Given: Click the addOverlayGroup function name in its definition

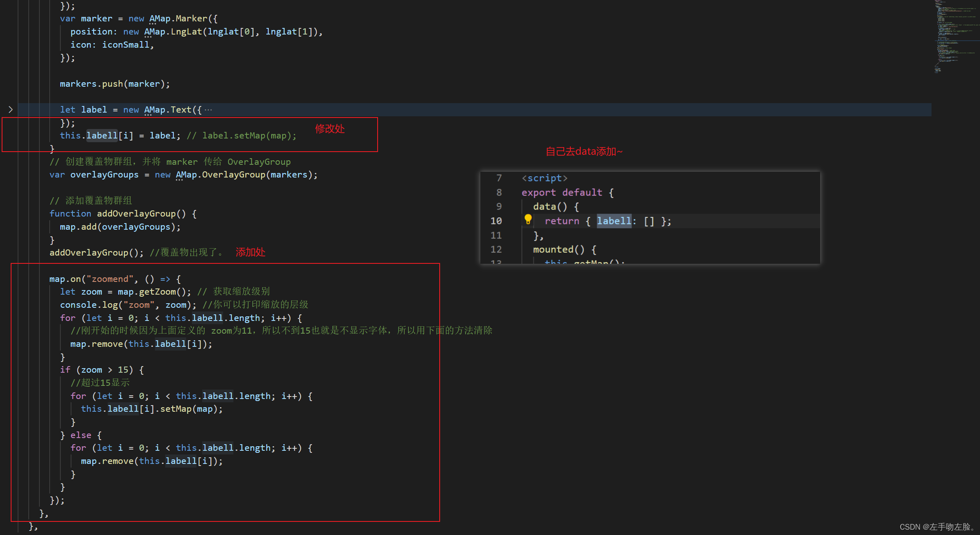Looking at the screenshot, I should click(136, 214).
